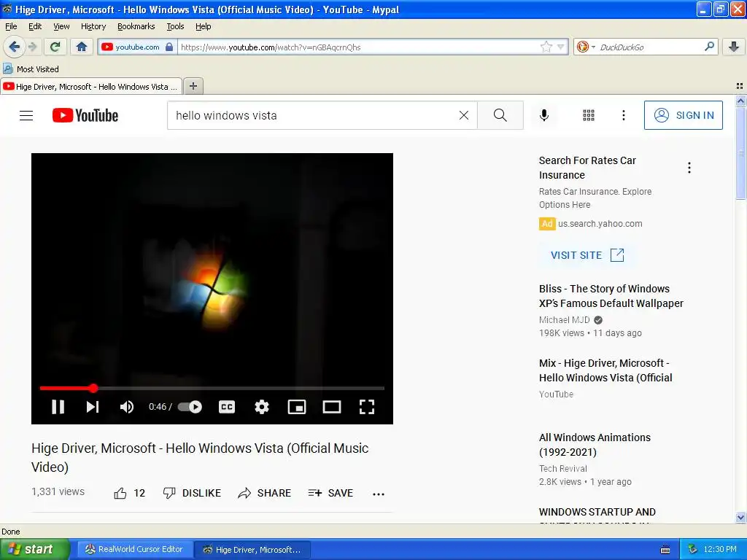The width and height of the screenshot is (747, 560).
Task: Open the DuckDuckGo search engine dropdown
Action: [586, 47]
